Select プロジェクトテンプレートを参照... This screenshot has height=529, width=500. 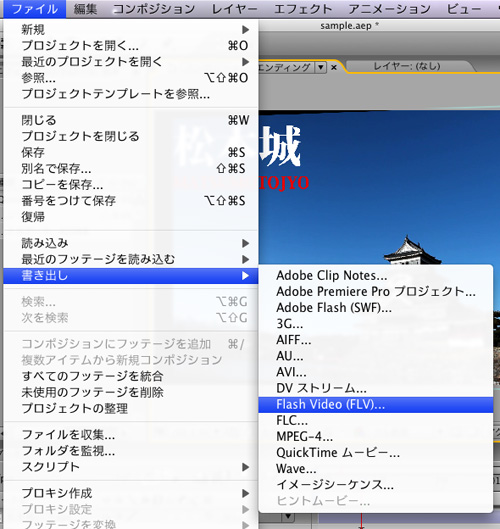[x=131, y=94]
